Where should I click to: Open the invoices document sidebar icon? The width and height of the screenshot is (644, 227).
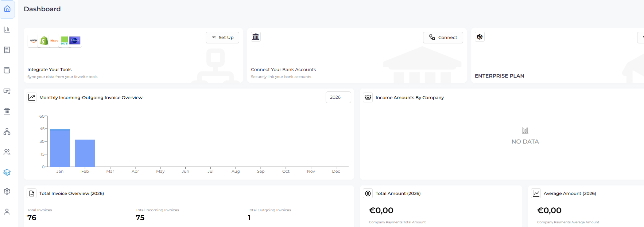7,50
